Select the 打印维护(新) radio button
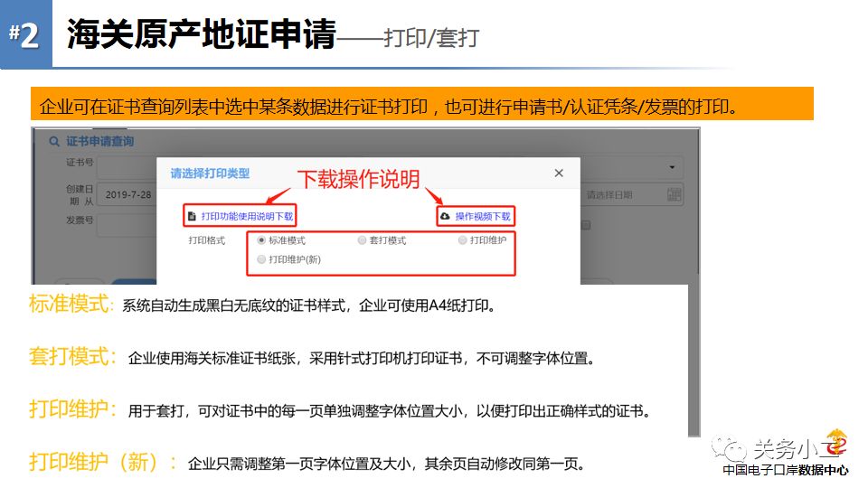Screen dimensions: 868x488 tap(261, 259)
